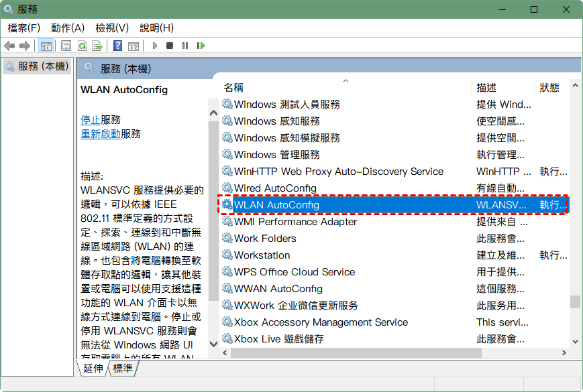Click gear icon of WinHTTP Web Proxy service
The width and height of the screenshot is (583, 392).
[x=227, y=171]
